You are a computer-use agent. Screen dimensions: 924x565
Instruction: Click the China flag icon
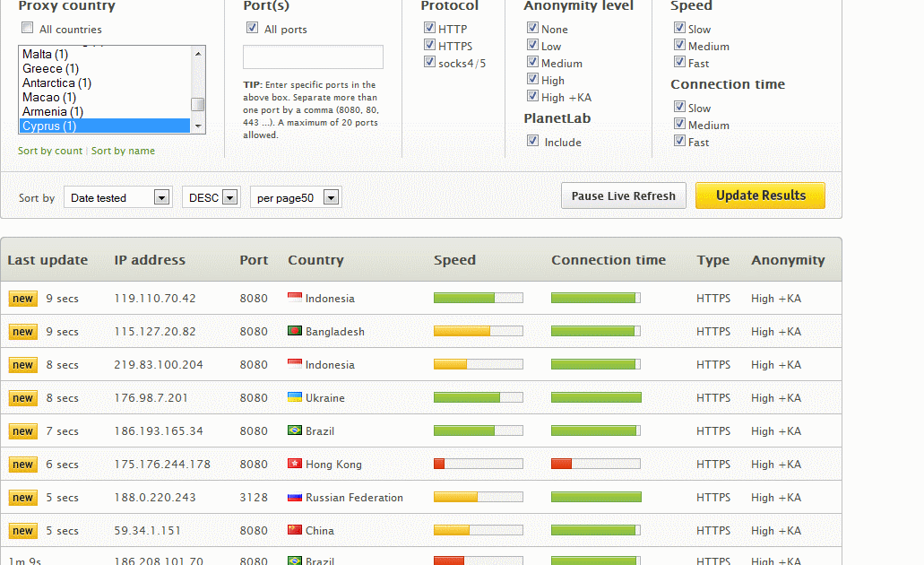click(295, 530)
